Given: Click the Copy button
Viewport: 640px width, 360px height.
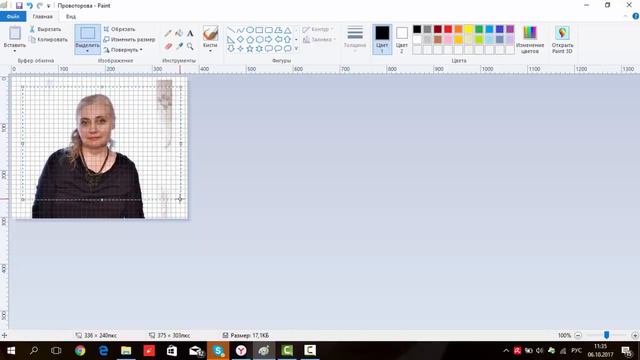Looking at the screenshot, I should coord(48,40).
